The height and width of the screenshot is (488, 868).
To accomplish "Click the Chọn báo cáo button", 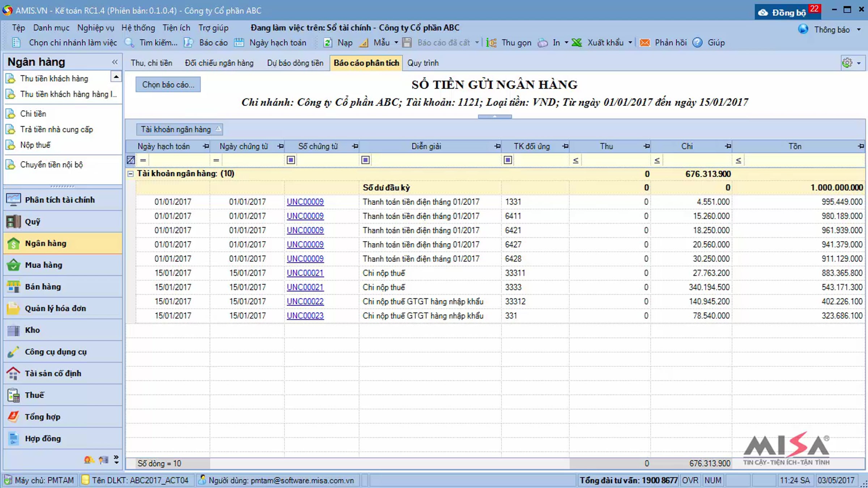I will pyautogui.click(x=168, y=85).
